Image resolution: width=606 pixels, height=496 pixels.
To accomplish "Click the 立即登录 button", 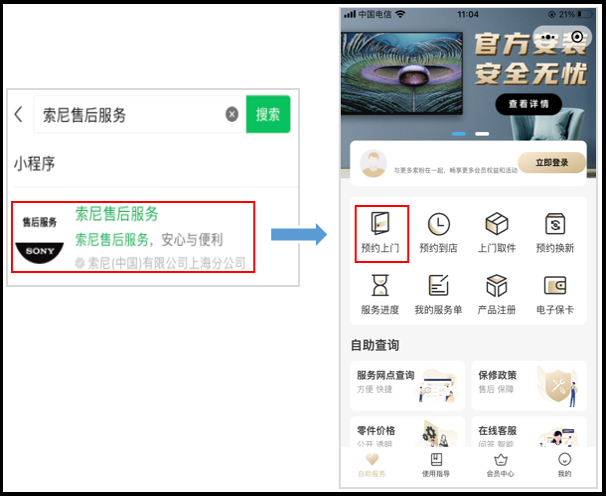I will coord(552,163).
